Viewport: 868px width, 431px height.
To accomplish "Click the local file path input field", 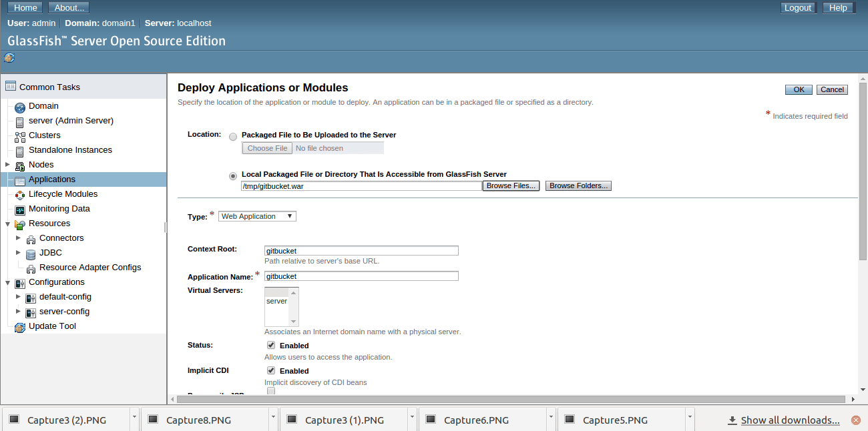I will pos(361,186).
